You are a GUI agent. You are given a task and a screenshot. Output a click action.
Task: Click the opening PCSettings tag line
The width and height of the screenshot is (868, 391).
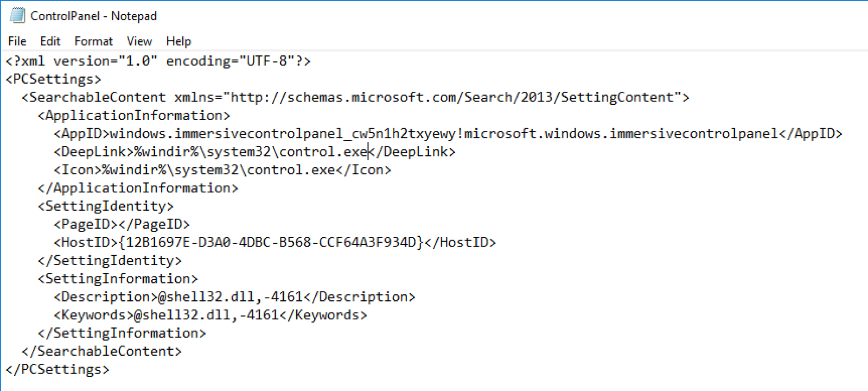[x=53, y=79]
